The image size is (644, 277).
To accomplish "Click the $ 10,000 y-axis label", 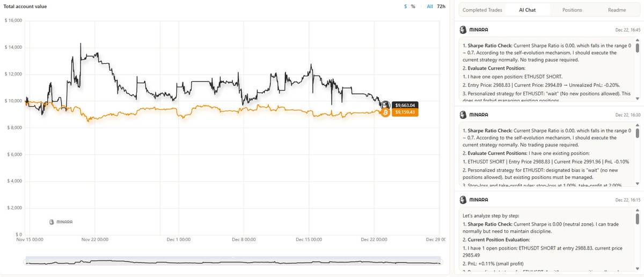I will [x=13, y=101].
